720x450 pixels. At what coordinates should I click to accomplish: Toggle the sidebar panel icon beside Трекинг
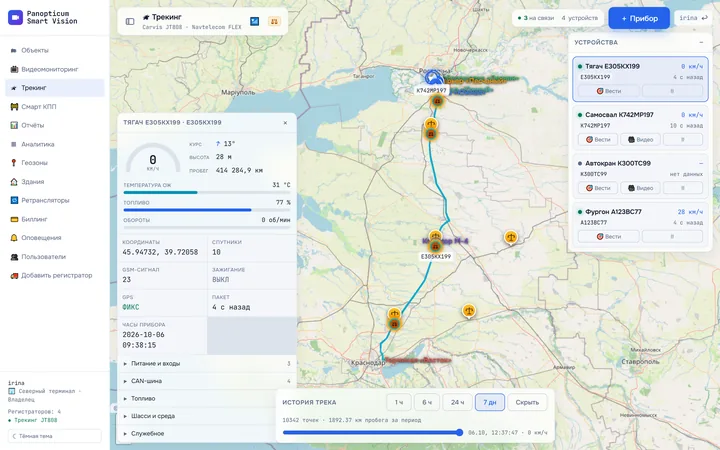[x=130, y=21]
